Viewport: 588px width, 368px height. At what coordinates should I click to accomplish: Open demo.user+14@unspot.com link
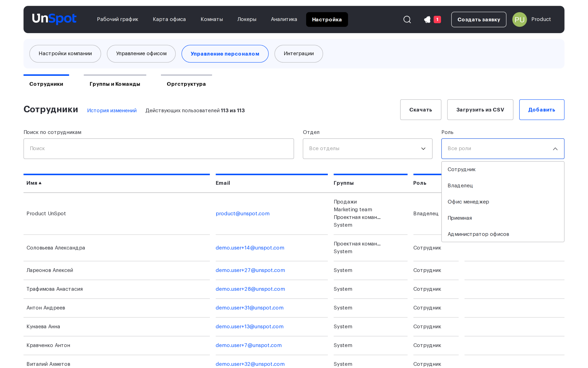250,248
